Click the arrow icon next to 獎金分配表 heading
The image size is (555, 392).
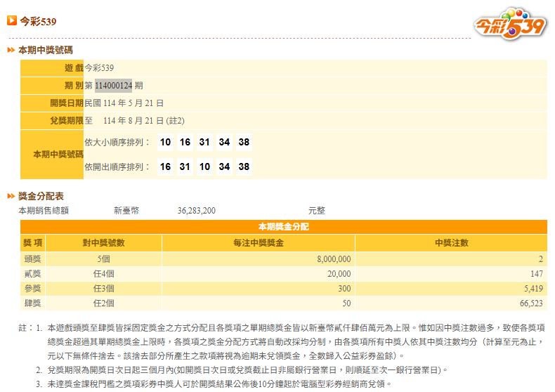pos(11,196)
